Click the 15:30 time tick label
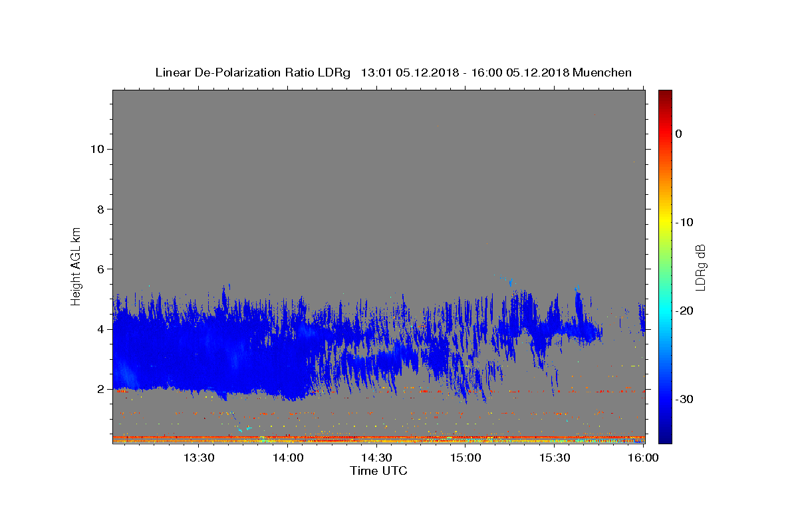This screenshot has height=532, width=798. pos(555,458)
